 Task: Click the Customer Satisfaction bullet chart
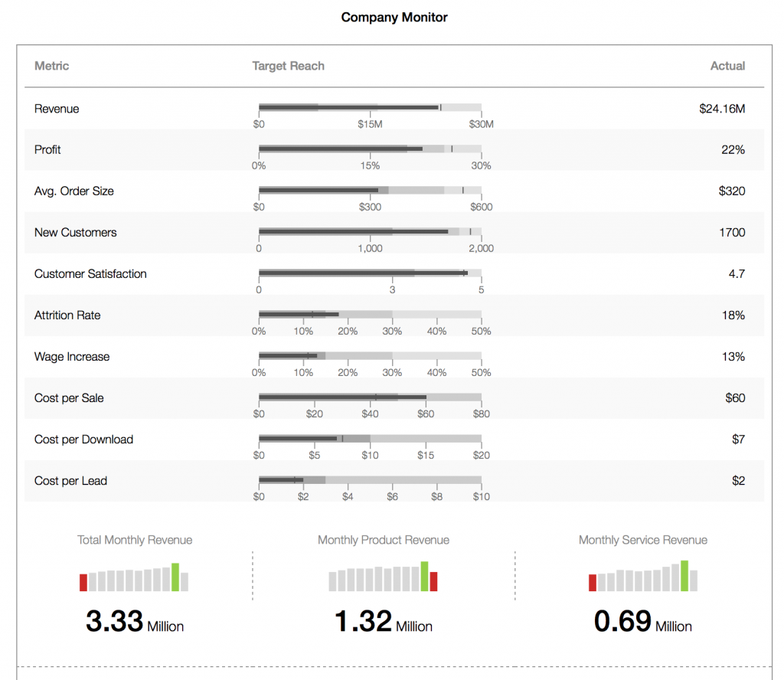370,273
